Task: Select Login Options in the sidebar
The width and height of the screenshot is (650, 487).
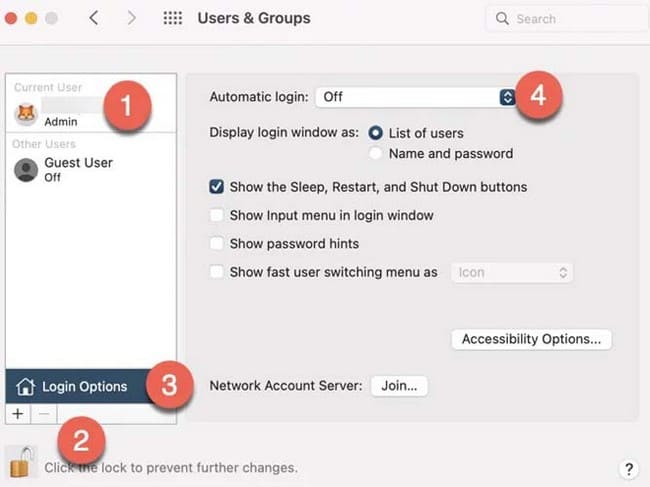Action: click(79, 386)
